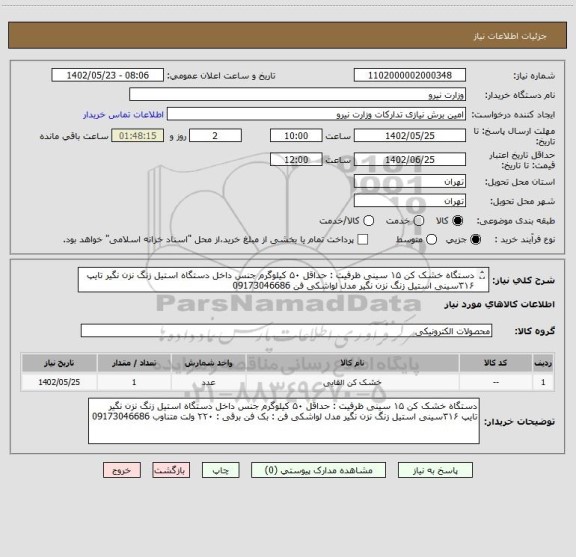Click the requester field امین پرش نیازی
The width and height of the screenshot is (576, 557).
(316, 115)
